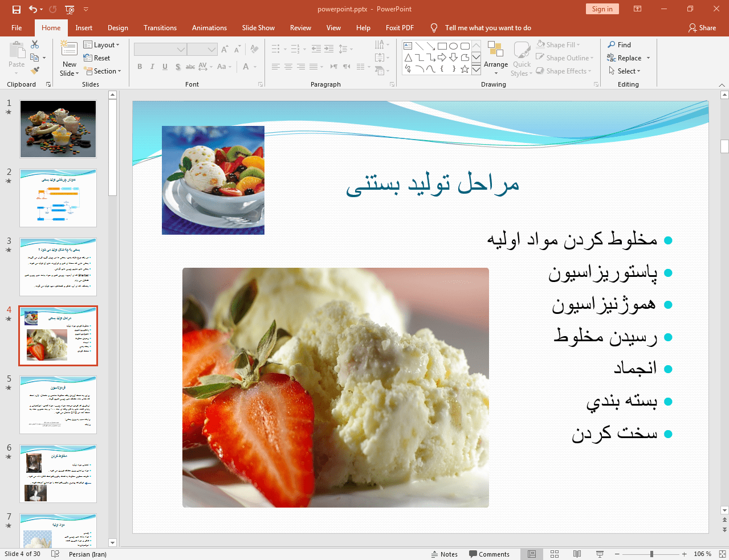Switch to the Insert tab

[84, 28]
